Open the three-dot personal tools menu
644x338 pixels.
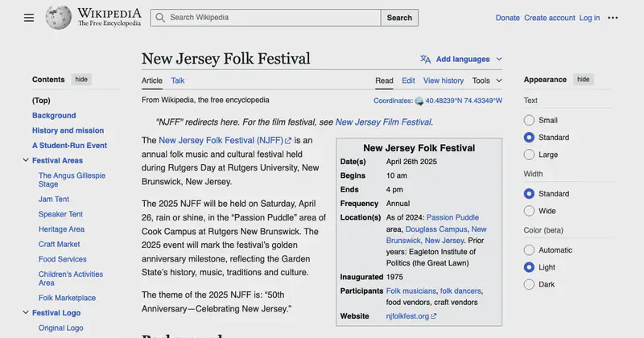[613, 18]
